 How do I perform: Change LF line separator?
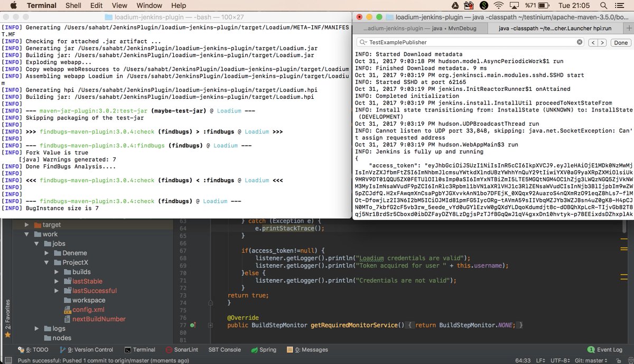[540, 360]
